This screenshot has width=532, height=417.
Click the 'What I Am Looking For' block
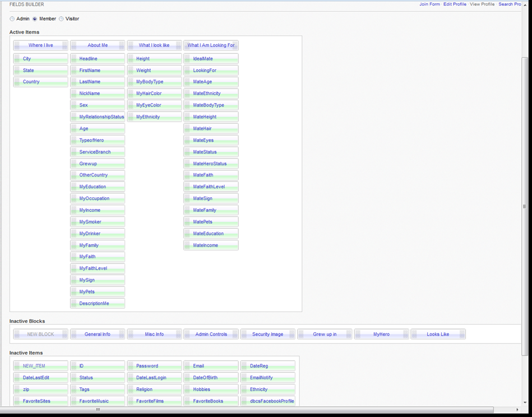211,45
